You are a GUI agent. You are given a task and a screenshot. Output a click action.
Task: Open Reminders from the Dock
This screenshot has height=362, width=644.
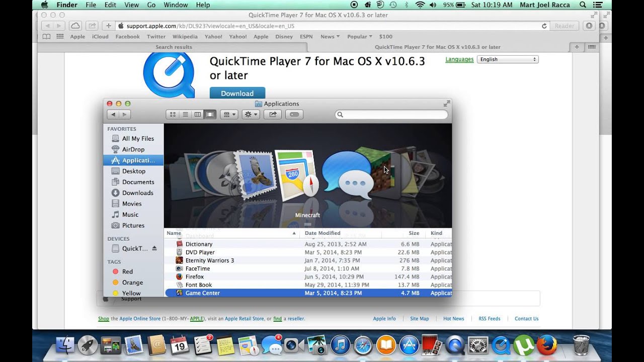[x=203, y=345]
